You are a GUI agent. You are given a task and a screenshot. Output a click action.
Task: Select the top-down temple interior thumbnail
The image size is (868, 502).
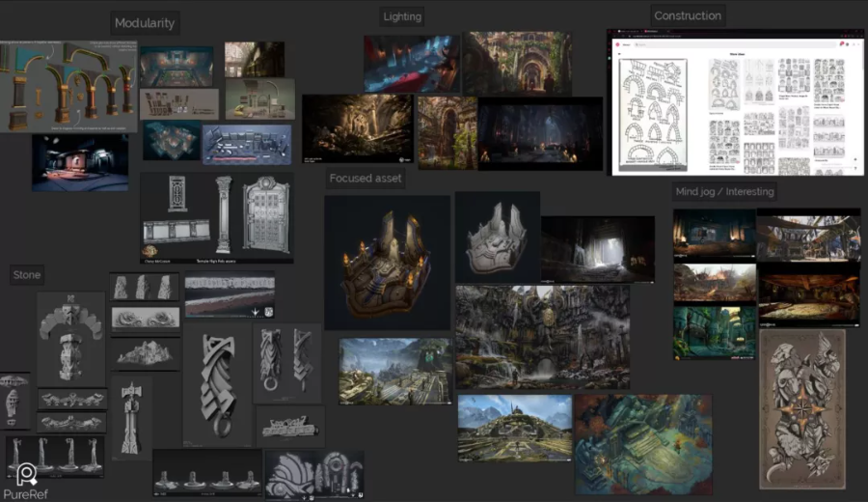click(176, 67)
